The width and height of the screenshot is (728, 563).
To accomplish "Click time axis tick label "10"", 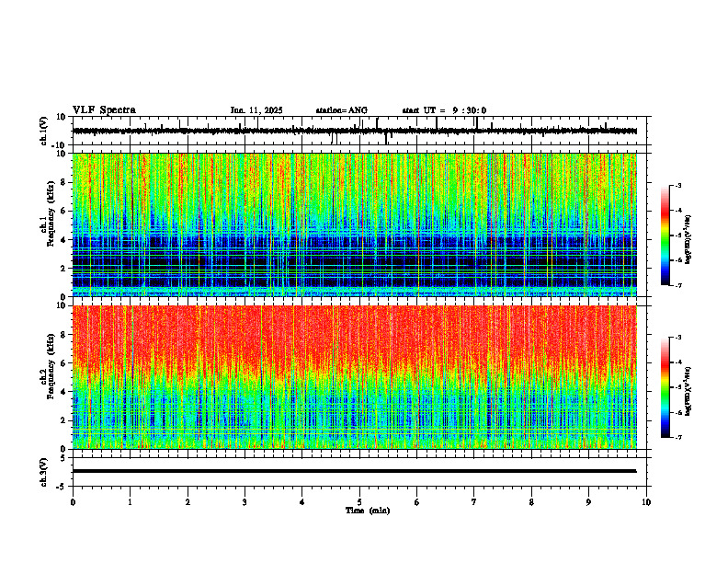I will 646,502.
